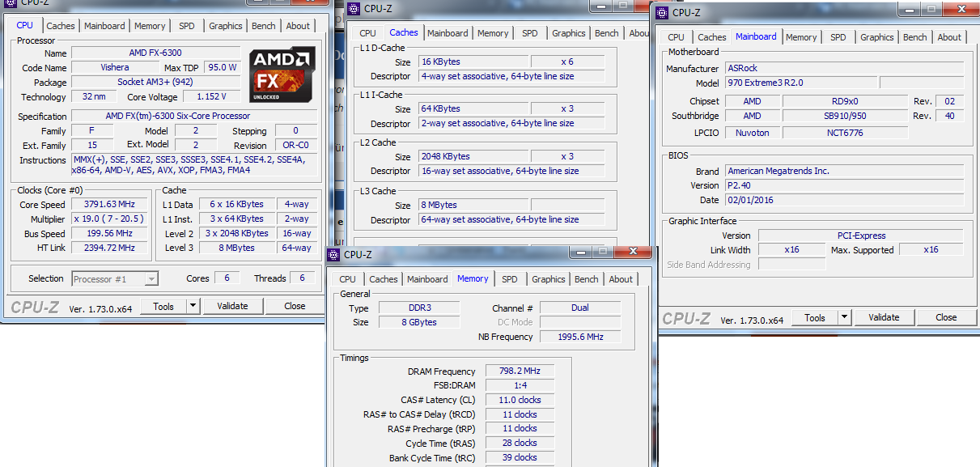This screenshot has width=980, height=467.
Task: Click the ASRock manufacturer field
Action: point(845,68)
